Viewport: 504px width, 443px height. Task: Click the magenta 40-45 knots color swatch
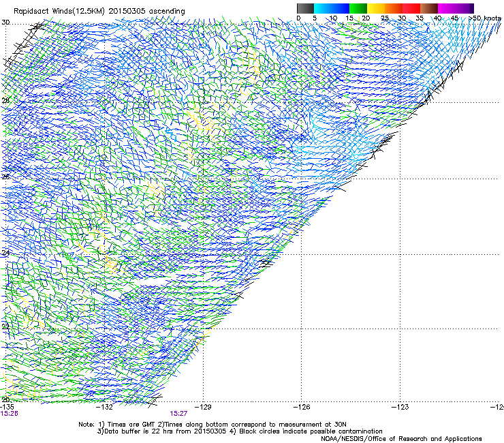coord(448,8)
